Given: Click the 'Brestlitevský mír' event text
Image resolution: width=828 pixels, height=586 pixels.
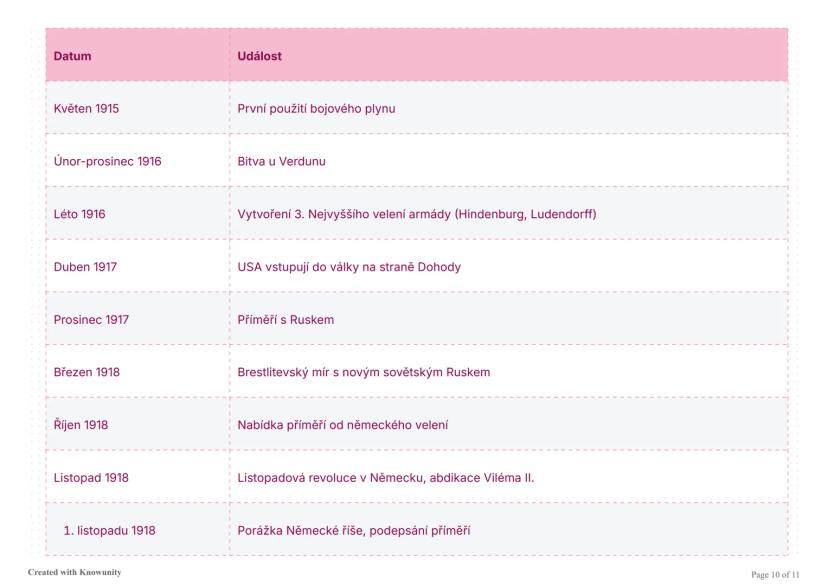Looking at the screenshot, I should click(364, 372).
